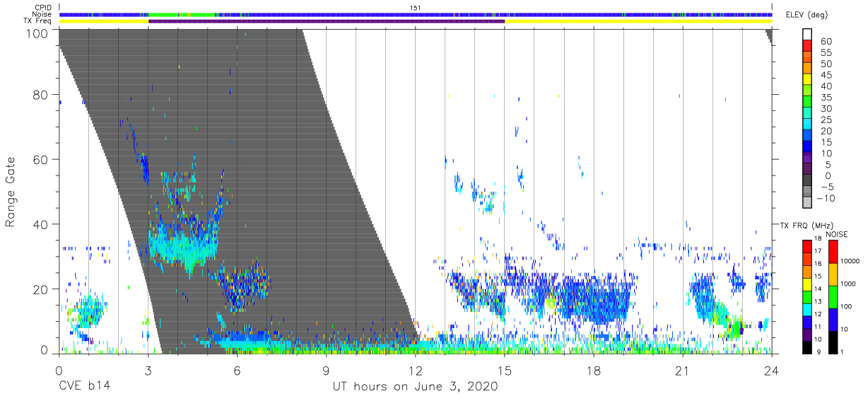Click the 35 label on elevation colorbar

coord(825,98)
